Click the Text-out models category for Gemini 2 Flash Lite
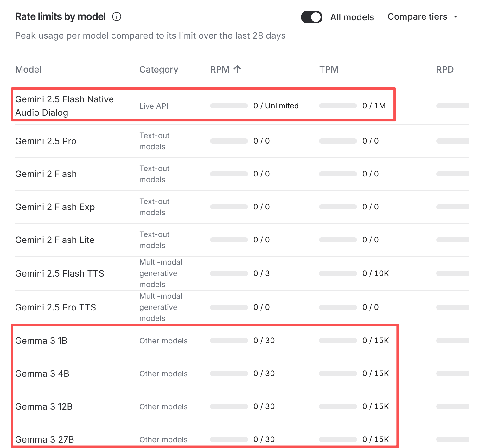 coord(155,240)
